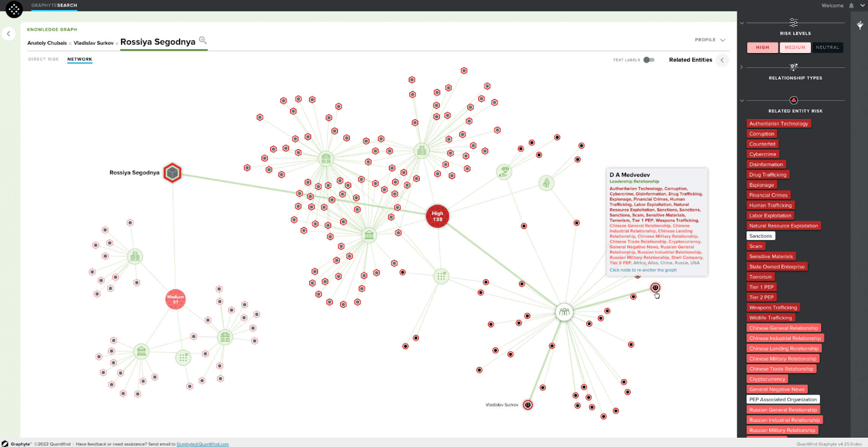Filter by Cryptocurrency tag
Image resolution: width=868 pixels, height=447 pixels.
767,379
